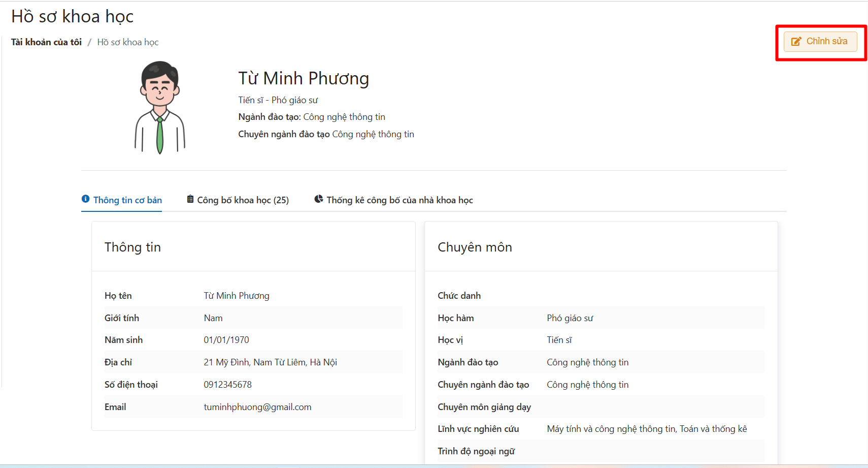Click the Hồ sơ khoa học breadcrumb item

tap(128, 42)
